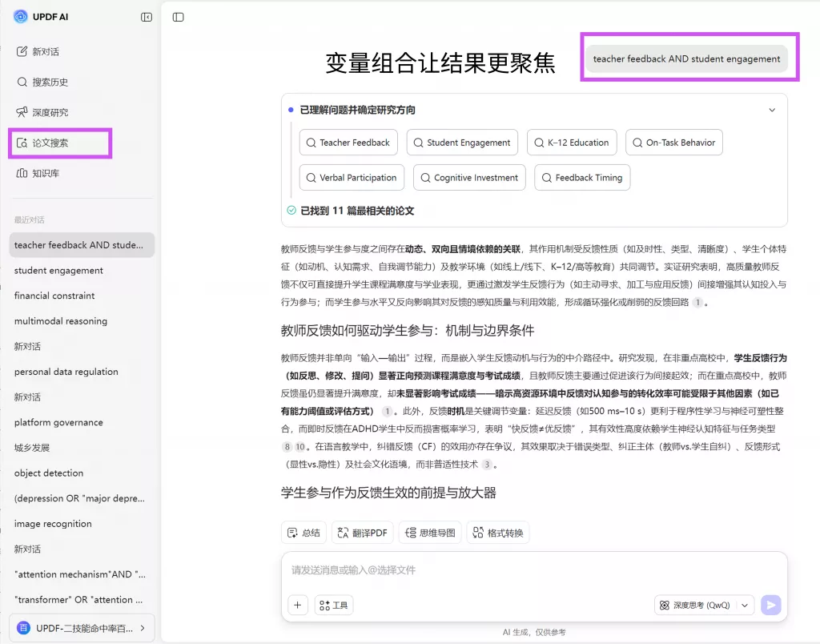Click the plus attachment icon
Screen dimensions: 820x644
point(297,606)
